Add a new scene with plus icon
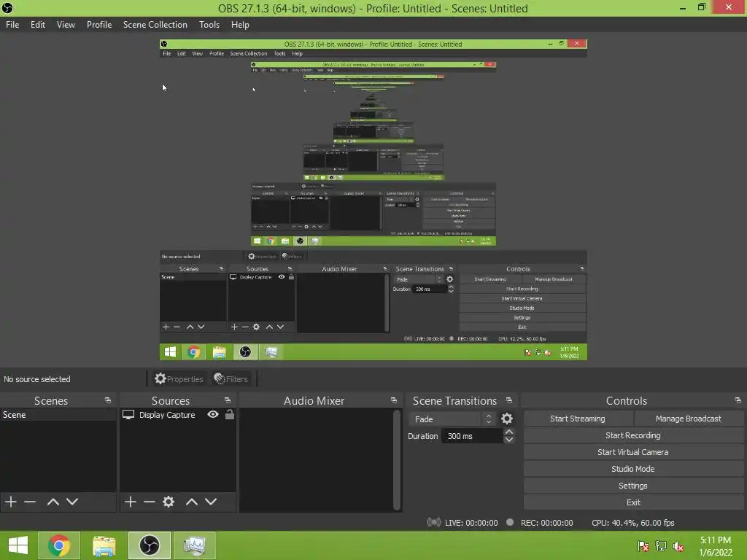Screen dimensions: 747x560 pos(10,502)
